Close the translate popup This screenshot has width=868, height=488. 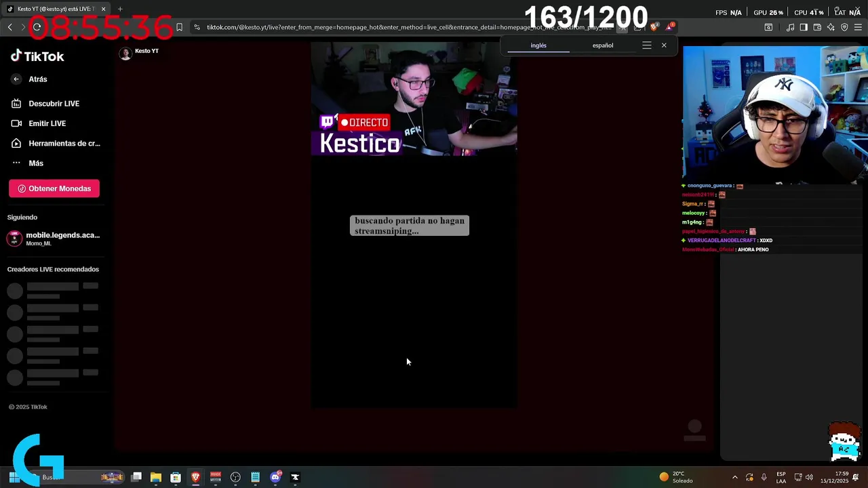(x=664, y=45)
